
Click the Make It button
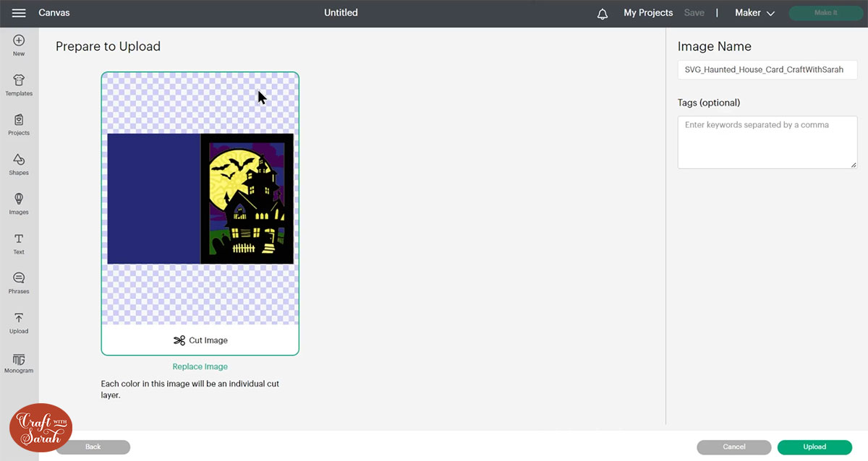click(826, 13)
